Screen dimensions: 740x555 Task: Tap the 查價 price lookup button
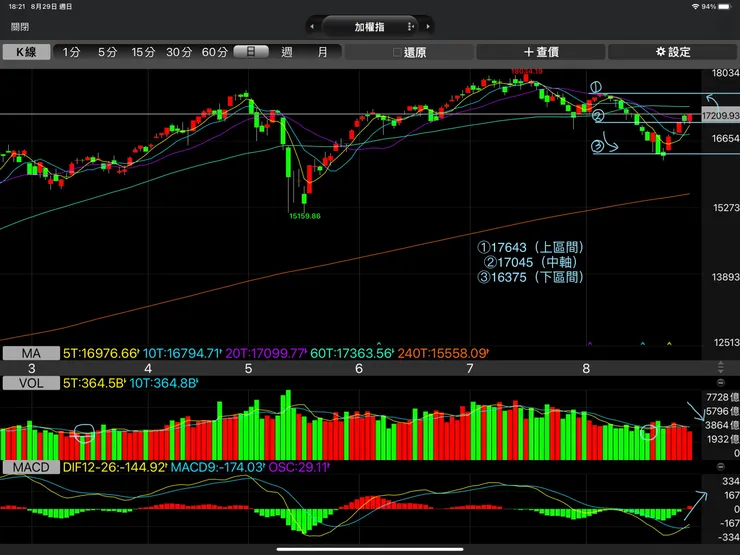point(541,52)
